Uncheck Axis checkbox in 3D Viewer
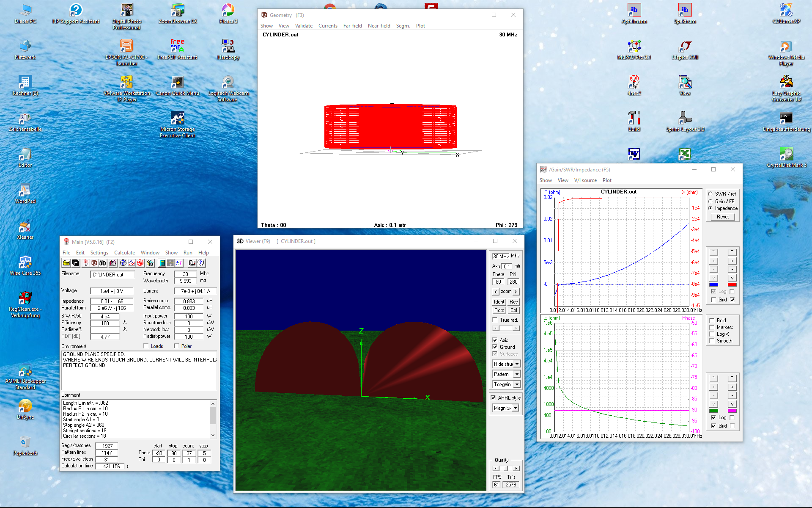Screen dimensions: 812x508 [x=495, y=340]
